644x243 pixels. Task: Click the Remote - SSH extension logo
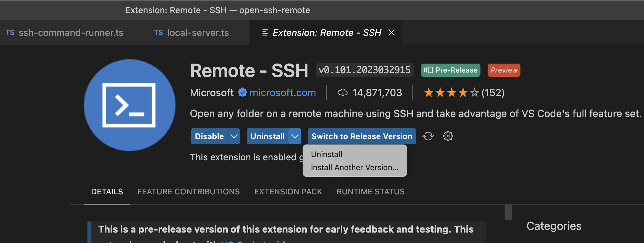tap(129, 105)
